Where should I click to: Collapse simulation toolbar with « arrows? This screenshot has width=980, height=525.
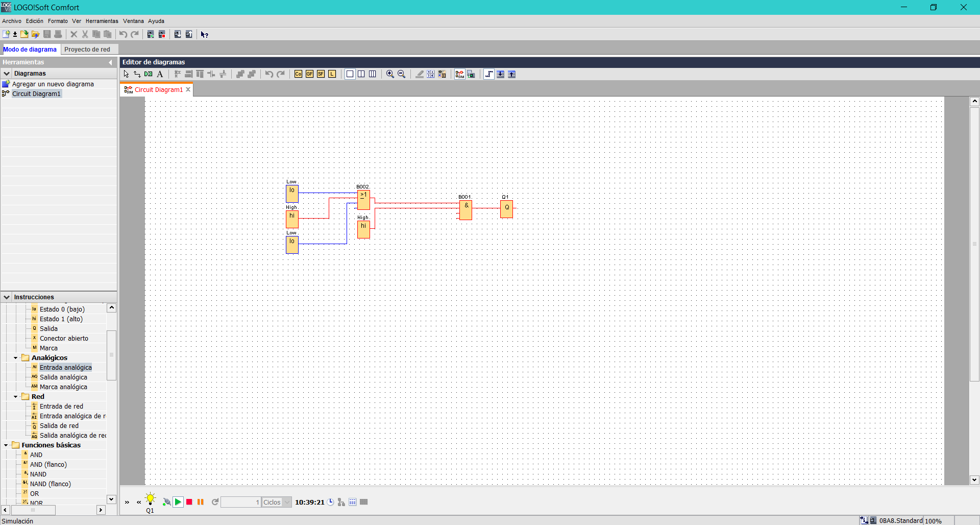pos(139,503)
